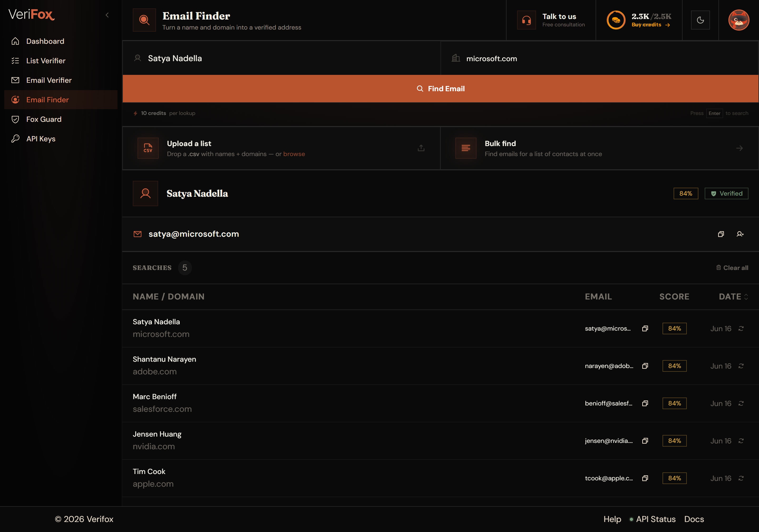The image size is (759, 532).
Task: Select Tim Cook search entry
Action: (x=440, y=478)
